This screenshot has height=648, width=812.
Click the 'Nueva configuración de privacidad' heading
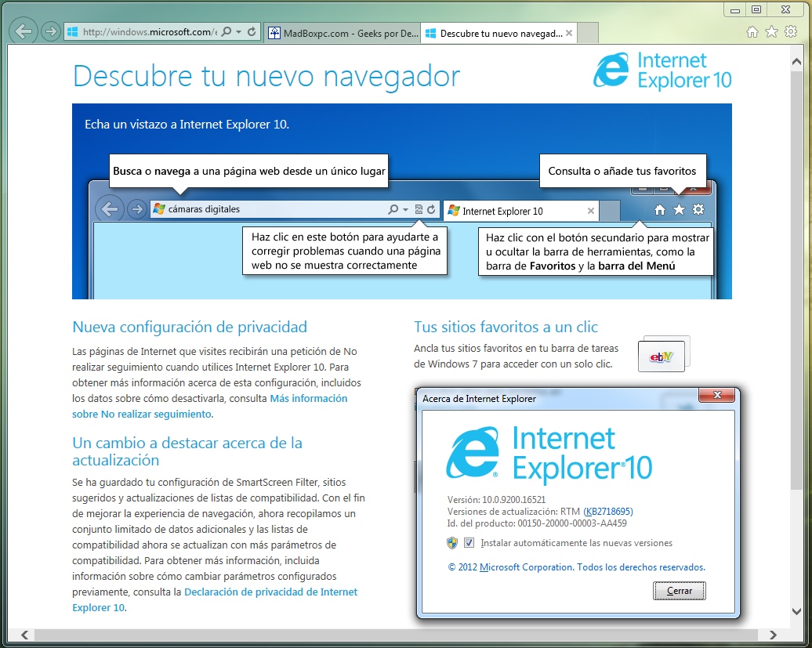(190, 327)
